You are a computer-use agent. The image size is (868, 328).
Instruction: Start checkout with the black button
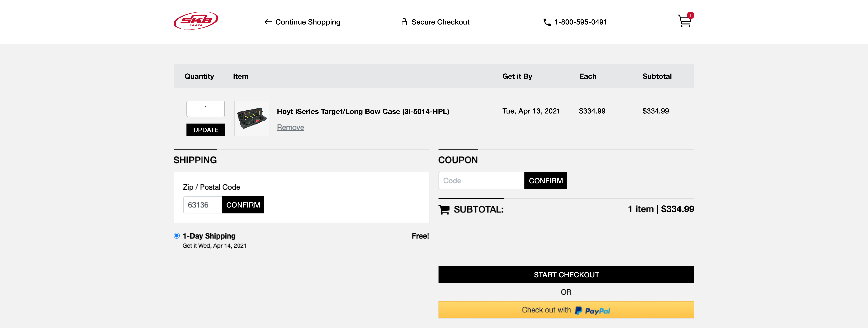(566, 275)
